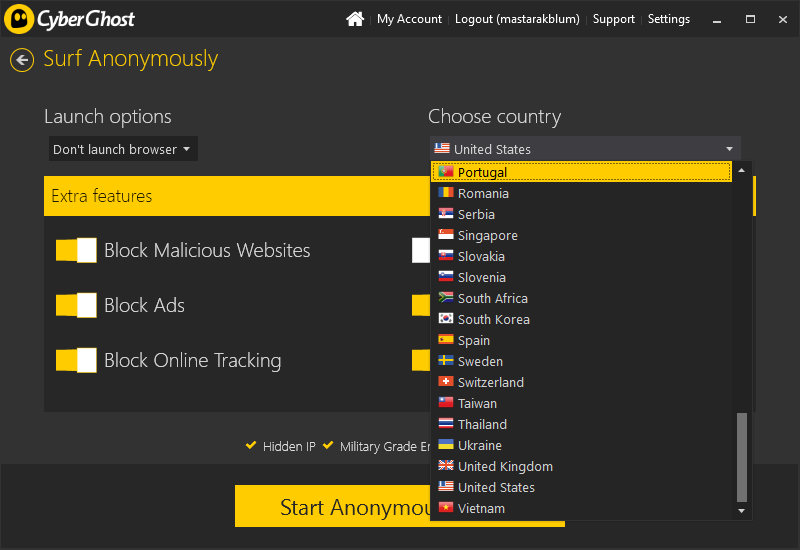Click the Sweden flag icon
Image resolution: width=800 pixels, height=550 pixels.
(x=446, y=360)
